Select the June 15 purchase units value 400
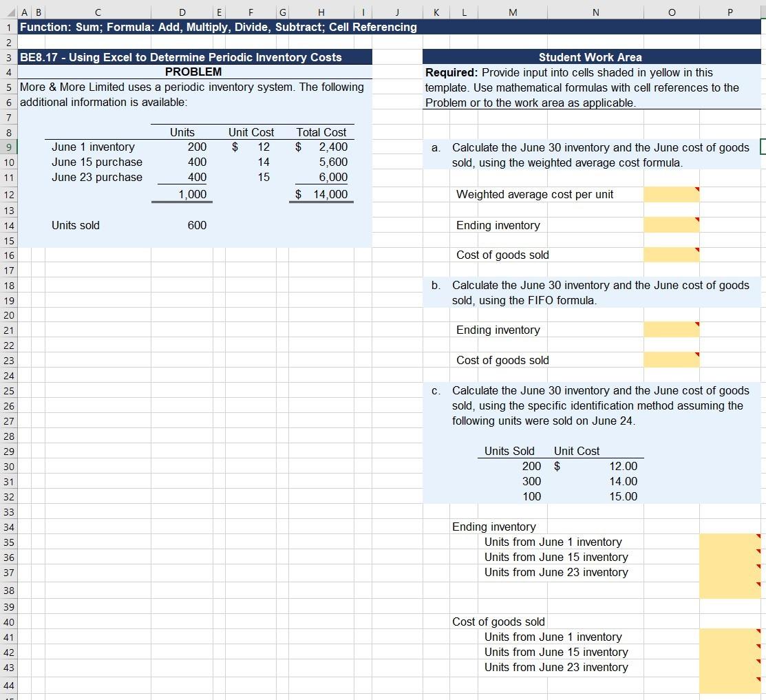The height and width of the screenshot is (700, 766). 182,162
